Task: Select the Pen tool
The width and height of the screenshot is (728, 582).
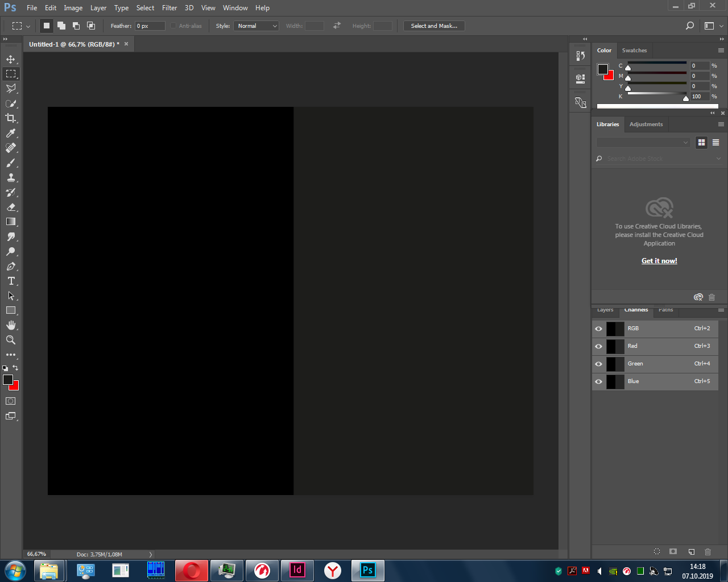Action: click(11, 266)
